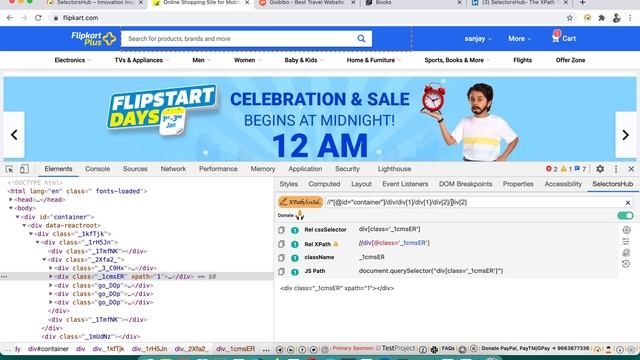Clear the XPath selector input
The image size is (640, 360).
(x=627, y=202)
